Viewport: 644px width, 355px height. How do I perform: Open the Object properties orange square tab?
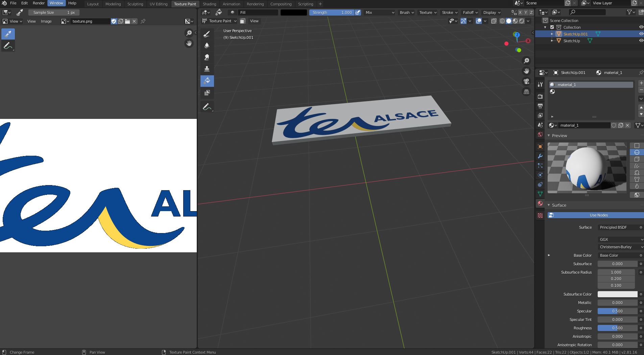coord(540,147)
